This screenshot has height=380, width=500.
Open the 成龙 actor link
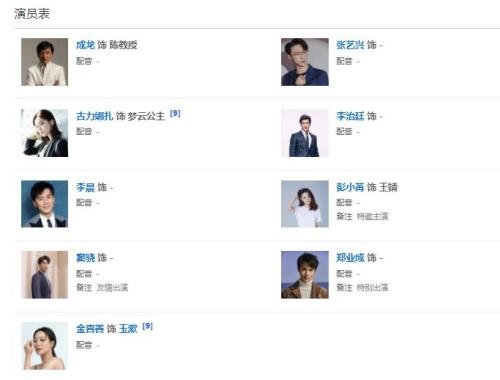coord(85,45)
